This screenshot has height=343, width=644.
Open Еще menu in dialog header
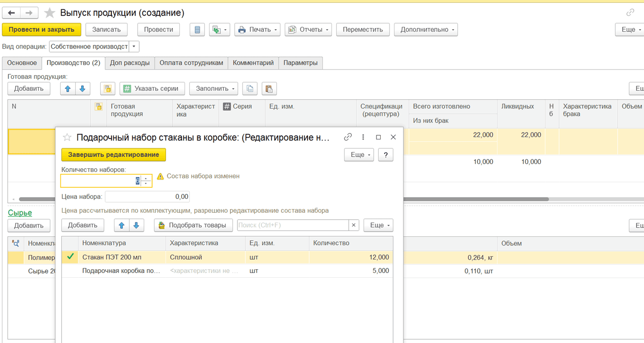click(359, 155)
